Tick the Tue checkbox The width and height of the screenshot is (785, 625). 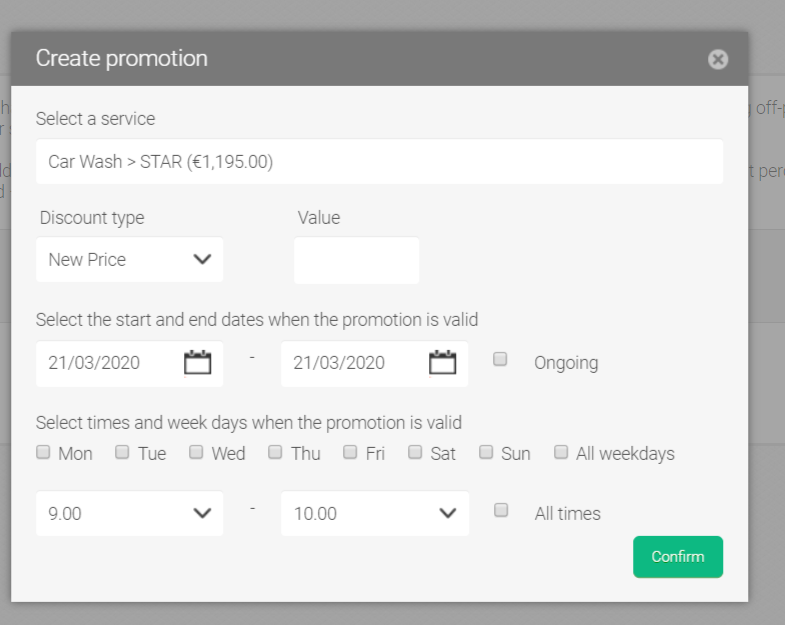click(x=122, y=452)
